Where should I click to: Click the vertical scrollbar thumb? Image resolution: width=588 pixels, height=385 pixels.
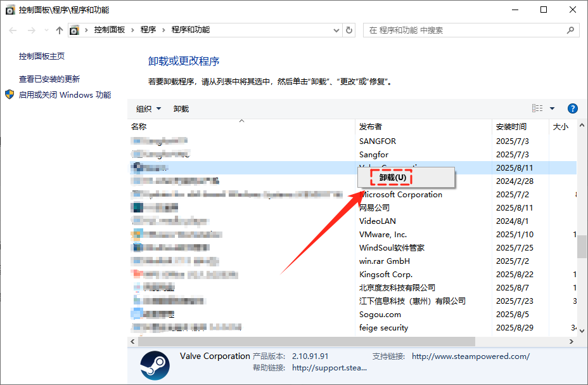click(x=582, y=247)
